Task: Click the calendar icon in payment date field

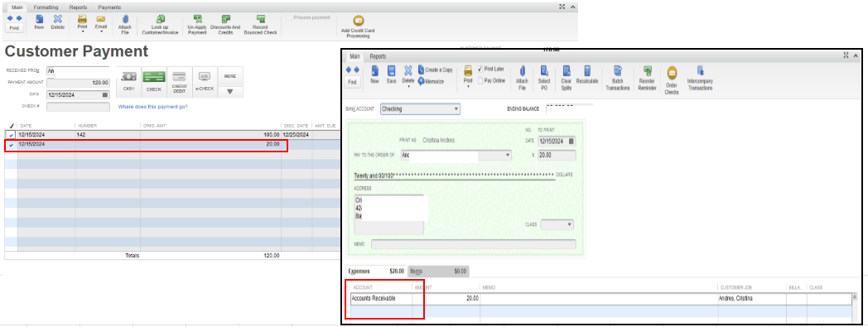Action: 105,94
